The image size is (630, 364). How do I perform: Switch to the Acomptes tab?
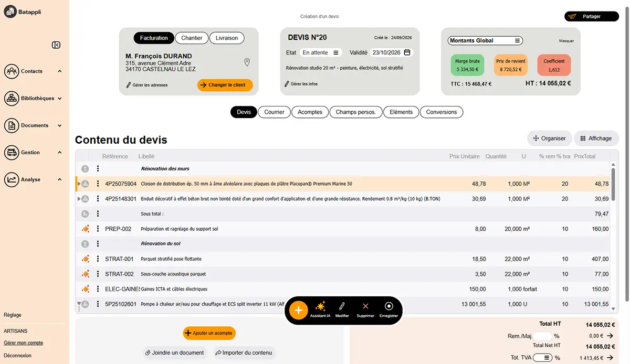[310, 112]
